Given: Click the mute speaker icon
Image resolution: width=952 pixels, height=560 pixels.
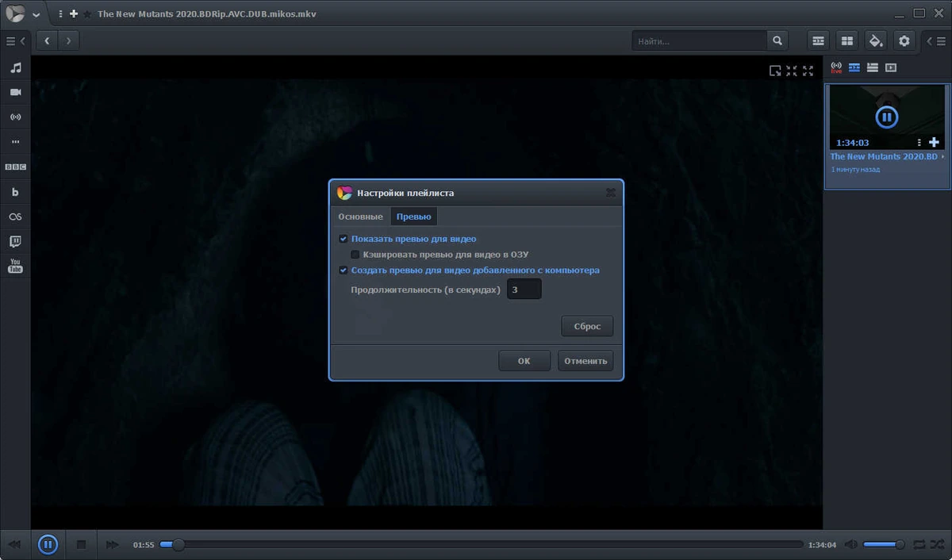Looking at the screenshot, I should pos(850,545).
